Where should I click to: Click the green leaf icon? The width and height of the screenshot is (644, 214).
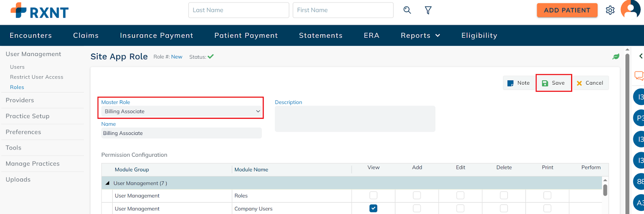point(616,57)
